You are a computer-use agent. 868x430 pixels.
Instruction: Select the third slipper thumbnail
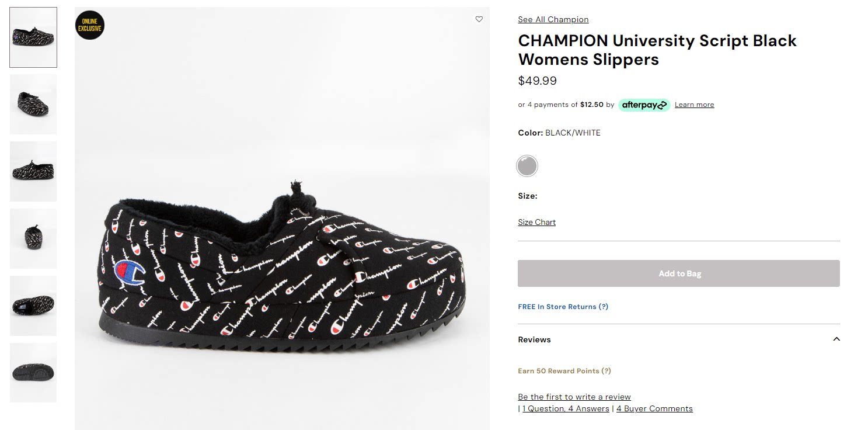click(33, 171)
